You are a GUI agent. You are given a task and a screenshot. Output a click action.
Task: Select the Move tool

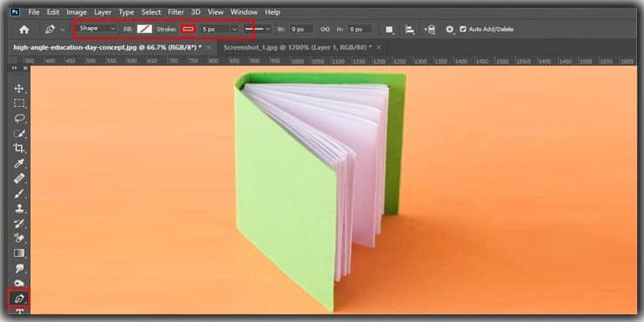19,89
